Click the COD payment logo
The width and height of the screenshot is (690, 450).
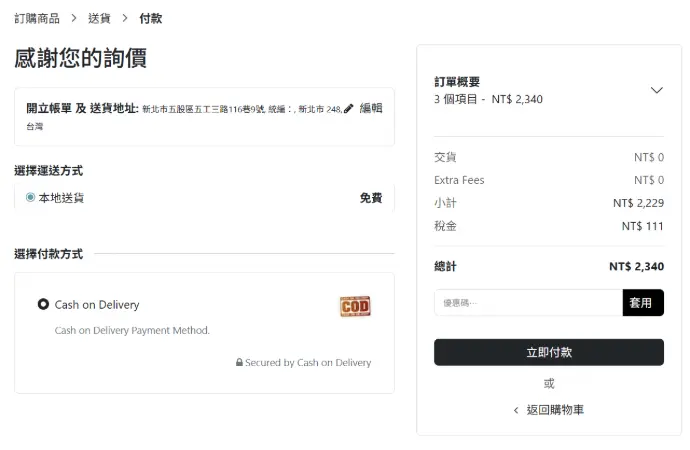pos(355,306)
